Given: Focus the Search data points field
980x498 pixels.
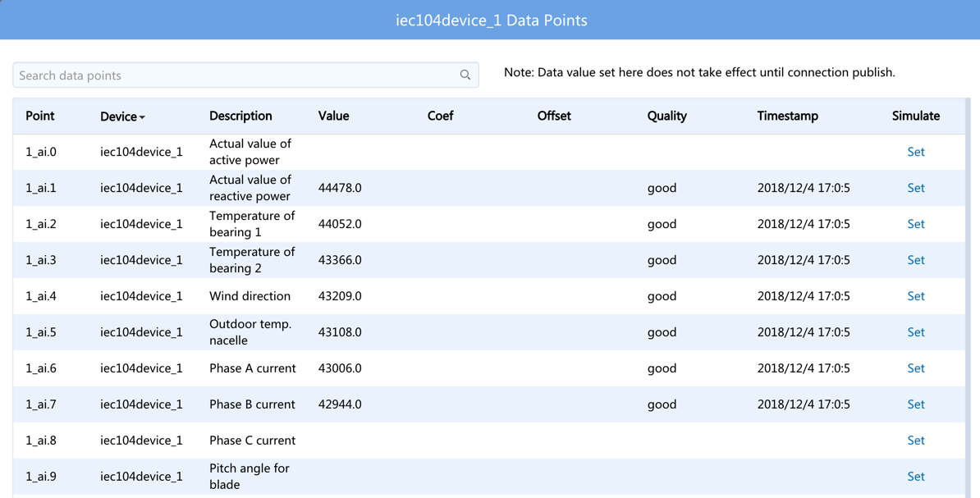Looking at the screenshot, I should pyautogui.click(x=245, y=75).
